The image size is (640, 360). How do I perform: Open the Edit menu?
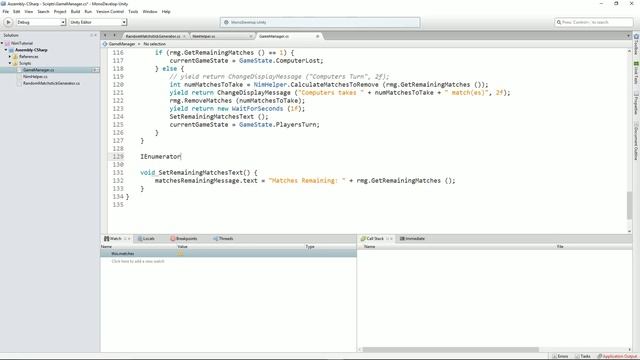[17, 11]
